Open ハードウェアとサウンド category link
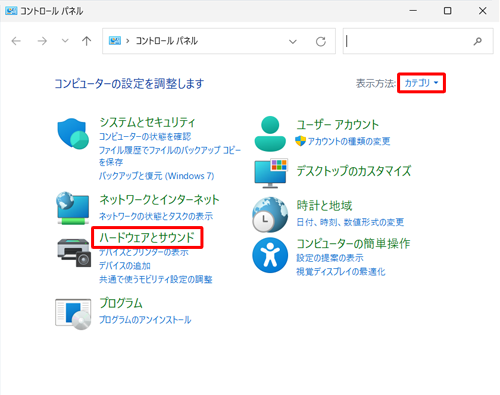The height and width of the screenshot is (395, 500). click(x=147, y=238)
